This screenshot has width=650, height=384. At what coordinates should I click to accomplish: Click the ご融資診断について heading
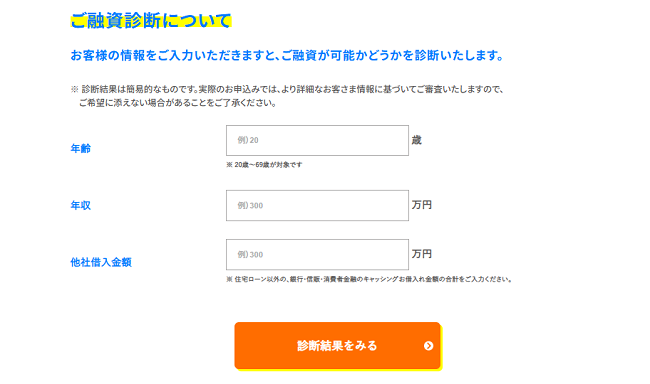151,21
